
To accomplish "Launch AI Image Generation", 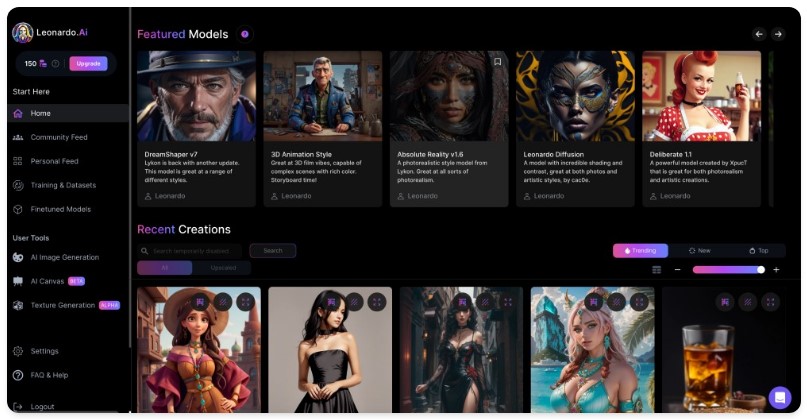I will coord(64,257).
